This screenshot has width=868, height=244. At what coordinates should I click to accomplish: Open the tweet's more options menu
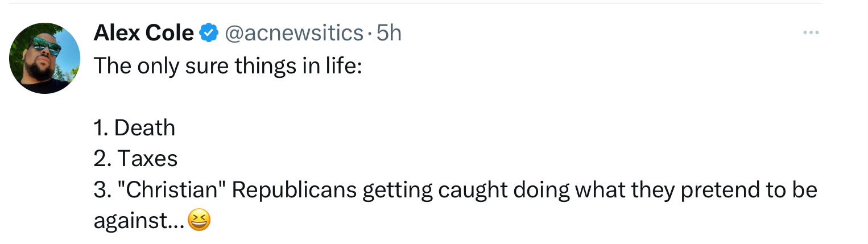click(809, 34)
